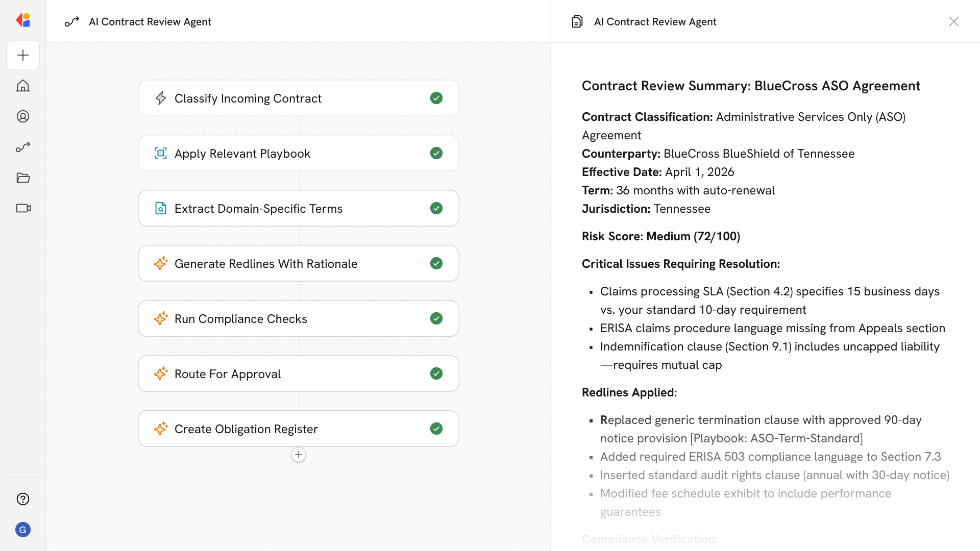The image size is (980, 551).
Task: Select the Route For Approval step
Action: point(298,373)
